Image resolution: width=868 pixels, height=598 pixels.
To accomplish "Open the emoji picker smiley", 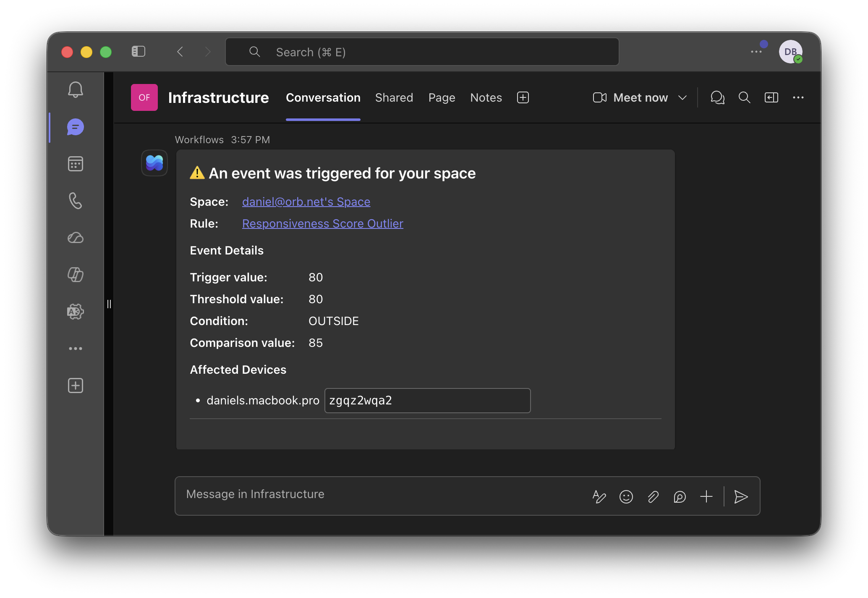I will point(626,497).
